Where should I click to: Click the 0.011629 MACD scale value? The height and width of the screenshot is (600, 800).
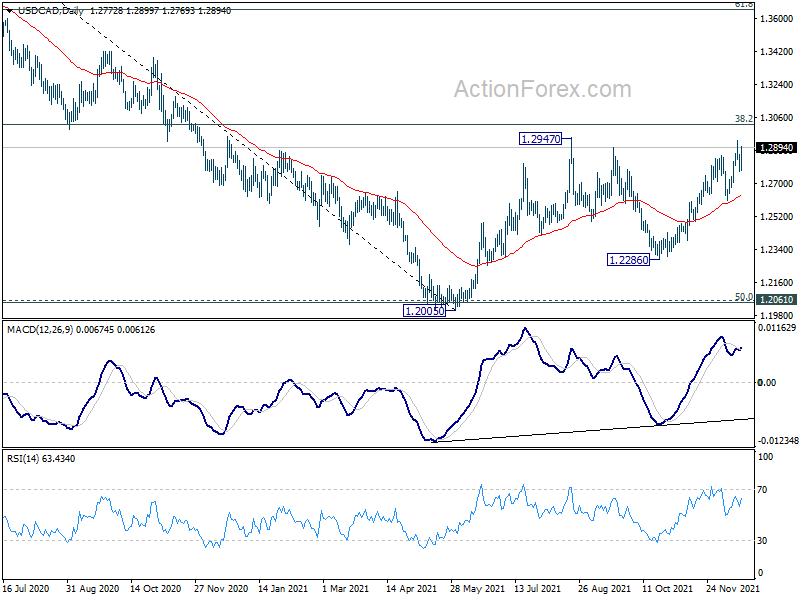(x=778, y=328)
